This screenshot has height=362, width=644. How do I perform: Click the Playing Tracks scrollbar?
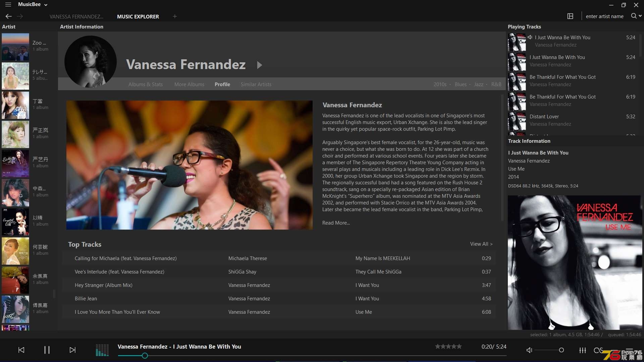[640, 45]
